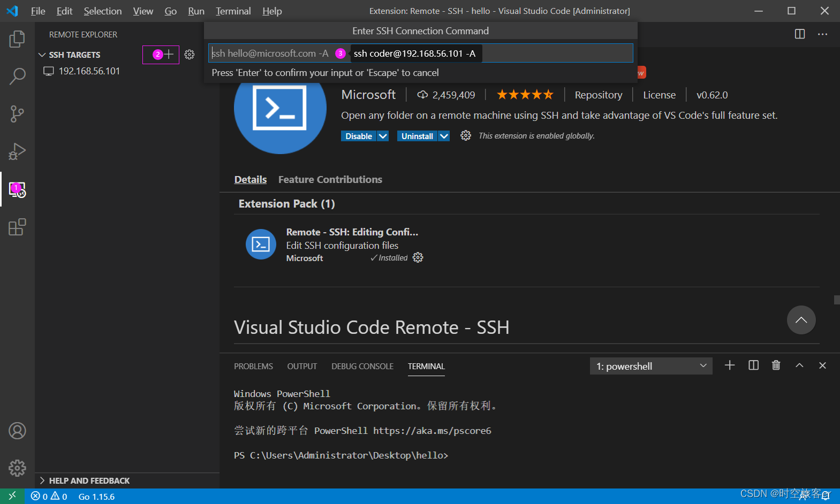Kill terminal with trash icon
Image resolution: width=840 pixels, height=504 pixels.
[x=776, y=365]
